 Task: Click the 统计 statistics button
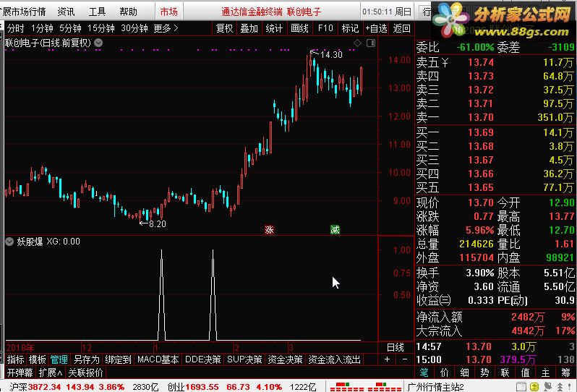274,28
